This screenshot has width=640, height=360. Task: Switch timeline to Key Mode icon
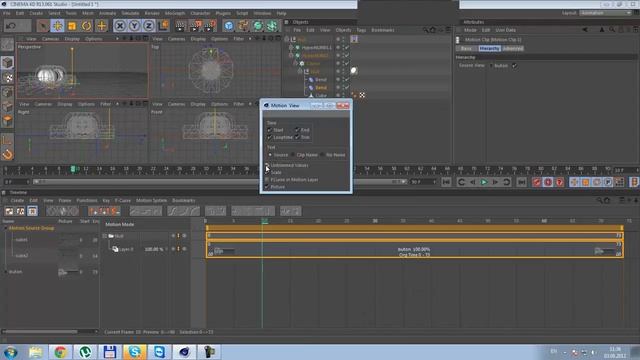(x=9, y=211)
